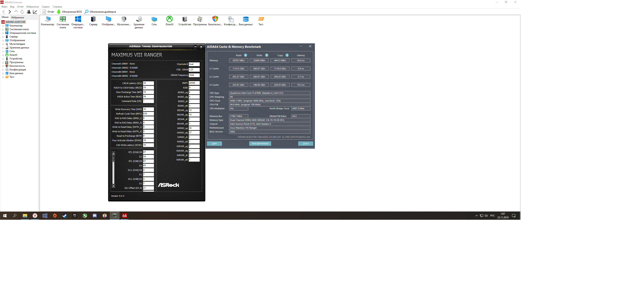The height and width of the screenshot is (282, 644).
Task: Switch to the Избранное tab
Action: pos(17,17)
